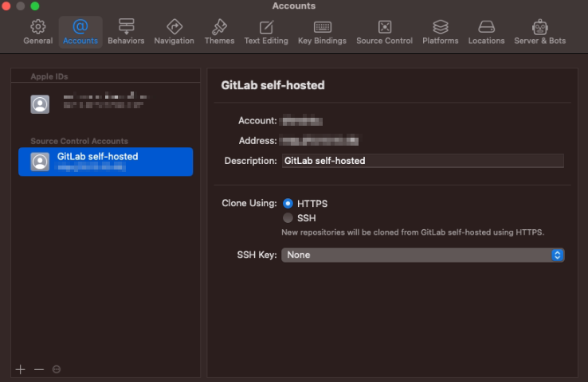This screenshot has height=382, width=588.
Task: Click the GitLab self-hosted avatar icon
Action: [x=40, y=162]
